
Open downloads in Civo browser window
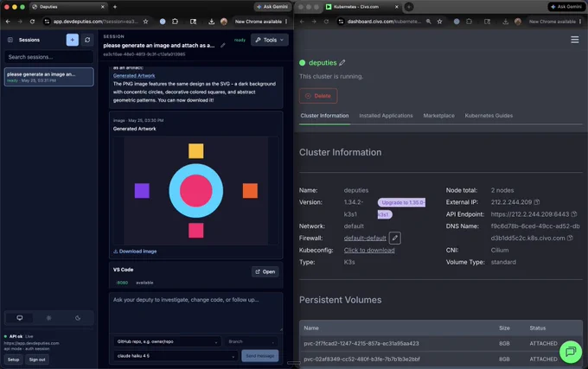[x=506, y=22]
